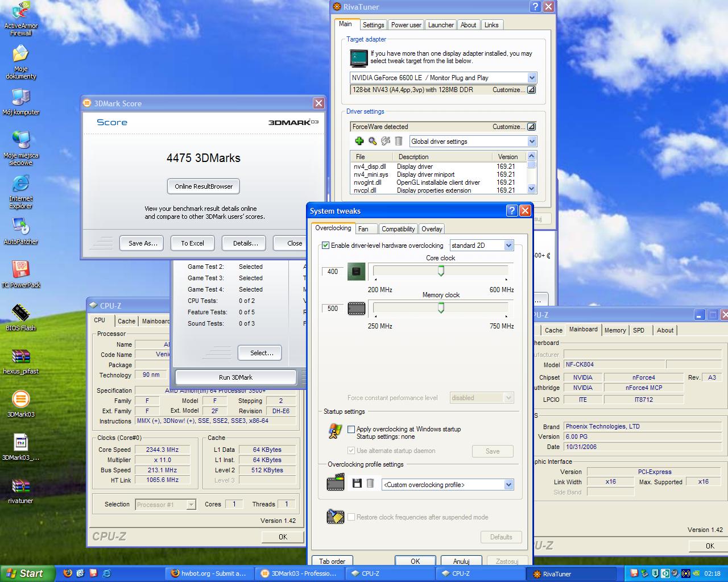728x582 pixels.
Task: Open Moje miejsca sieciowe icon
Action: [x=21, y=148]
